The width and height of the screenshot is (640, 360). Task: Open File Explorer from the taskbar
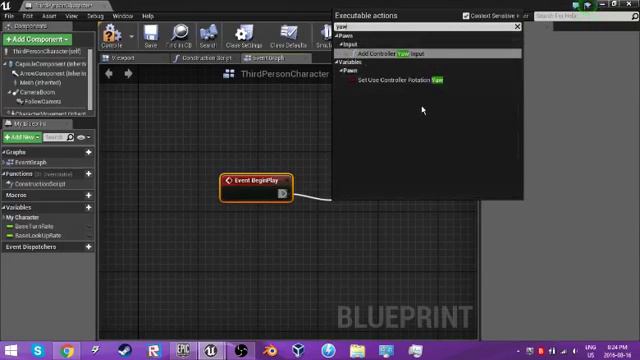pos(357,351)
